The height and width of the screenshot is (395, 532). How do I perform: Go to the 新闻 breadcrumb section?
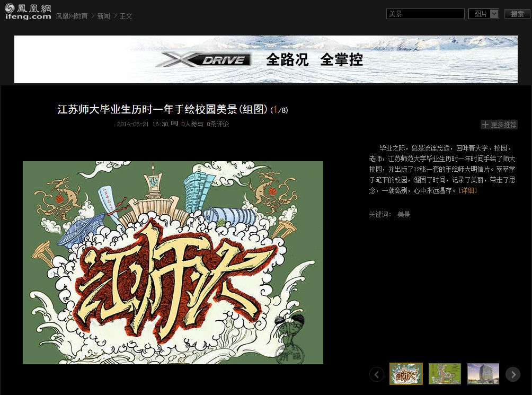tap(104, 16)
